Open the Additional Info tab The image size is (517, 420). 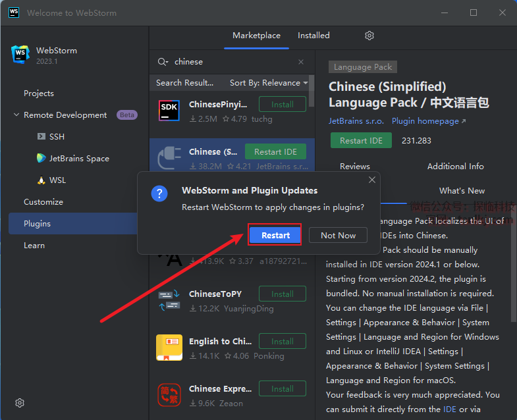click(455, 167)
